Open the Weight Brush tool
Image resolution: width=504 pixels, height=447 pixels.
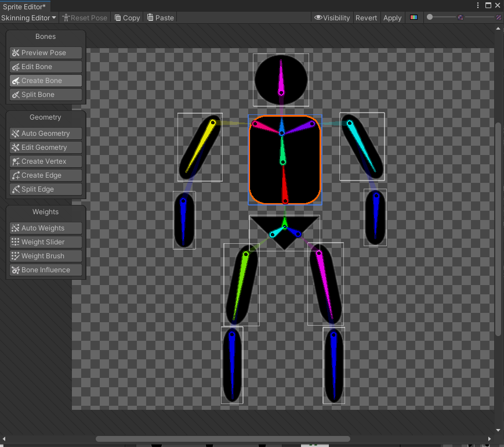pyautogui.click(x=45, y=255)
